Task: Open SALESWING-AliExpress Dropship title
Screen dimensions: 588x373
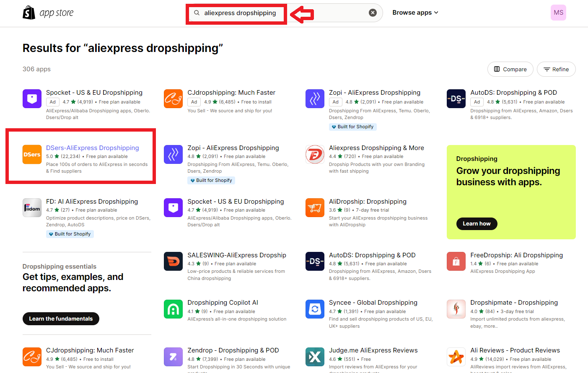Action: click(237, 255)
